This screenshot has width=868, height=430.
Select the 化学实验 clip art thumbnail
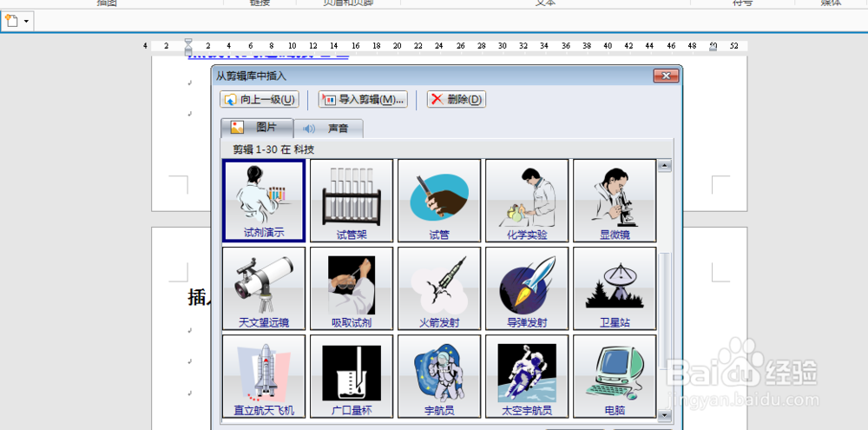point(527,201)
